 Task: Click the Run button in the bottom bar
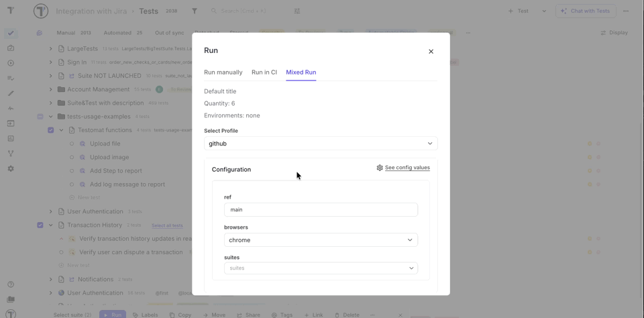point(113,315)
